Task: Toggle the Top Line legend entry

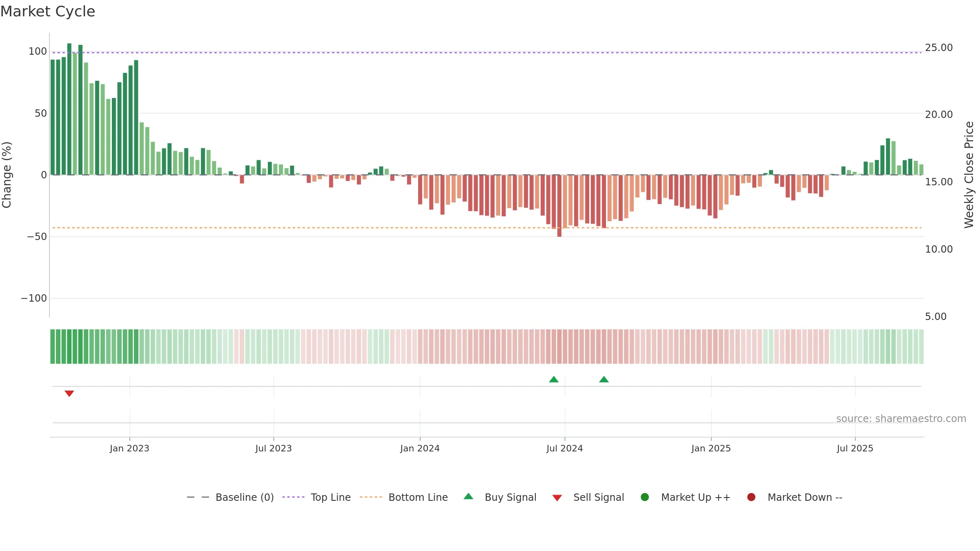Action: [316, 497]
